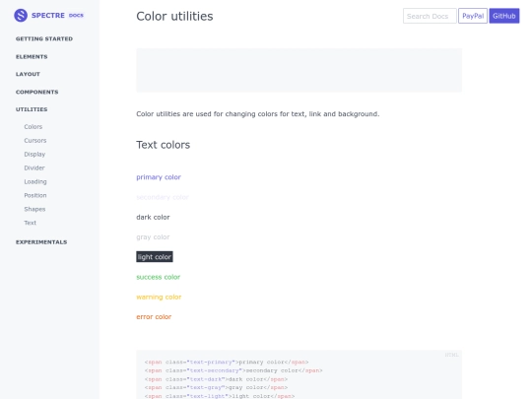Click the GitHub button
532x399 pixels.
click(x=504, y=16)
